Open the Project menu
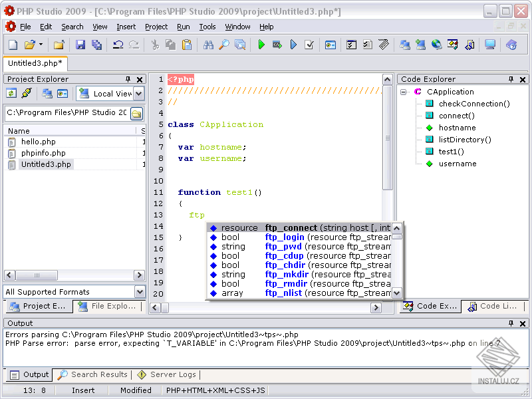Viewport: 532px width, 399px height. pos(156,27)
